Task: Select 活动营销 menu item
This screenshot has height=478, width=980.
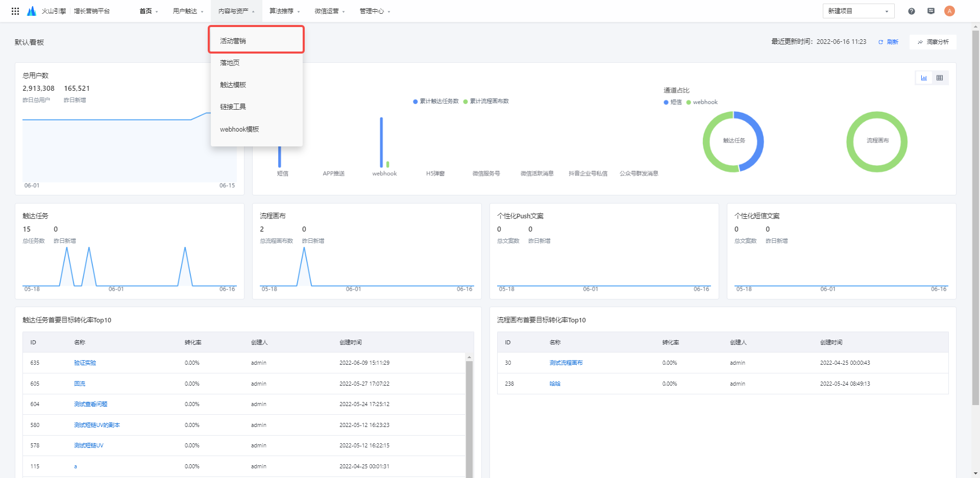Action: 256,40
